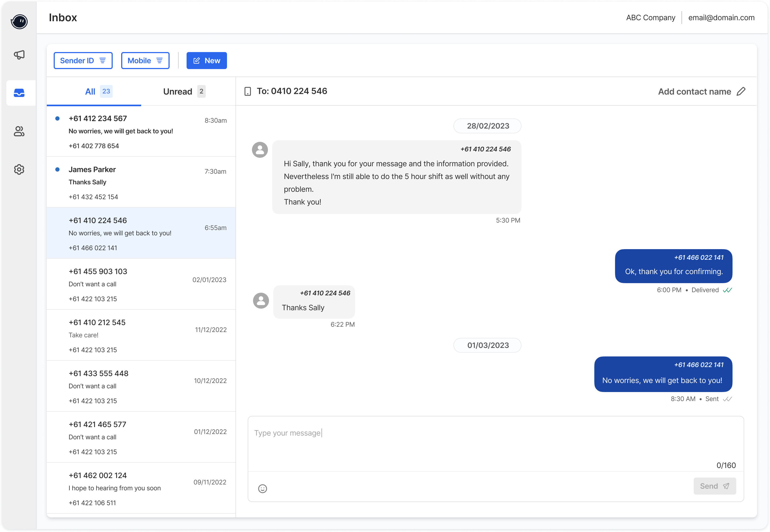Start a New message

(207, 60)
